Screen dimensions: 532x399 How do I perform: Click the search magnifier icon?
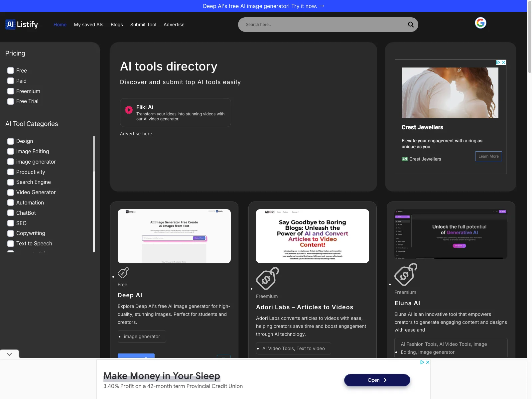click(411, 25)
